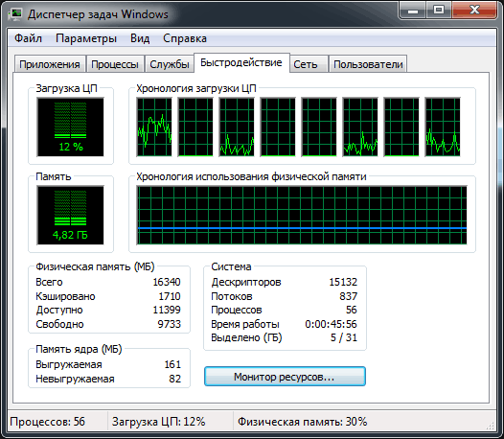Click the Кэшировано value 1710
The image size is (504, 439).
170,296
